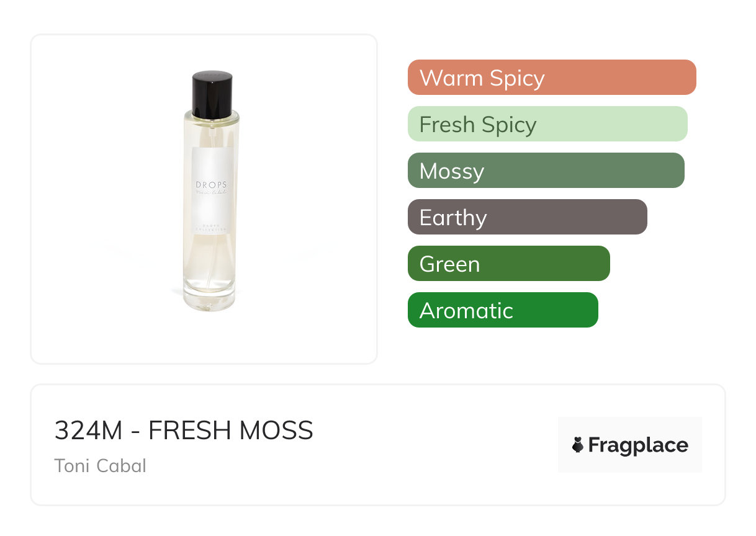The image size is (756, 536).
Task: Click the Fragplace logo icon
Action: click(578, 445)
